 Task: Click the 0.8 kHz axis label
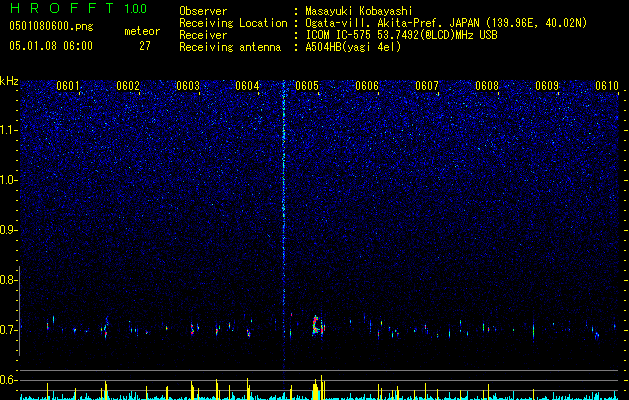pyautogui.click(x=8, y=280)
